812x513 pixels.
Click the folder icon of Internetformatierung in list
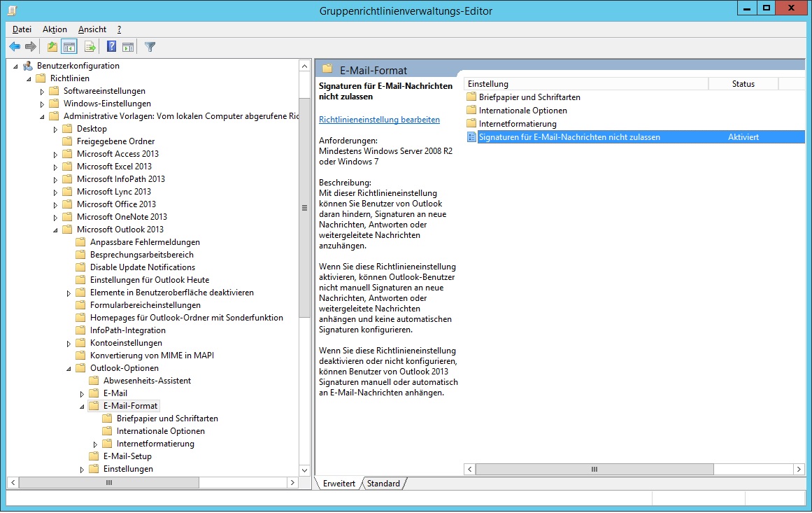click(471, 123)
